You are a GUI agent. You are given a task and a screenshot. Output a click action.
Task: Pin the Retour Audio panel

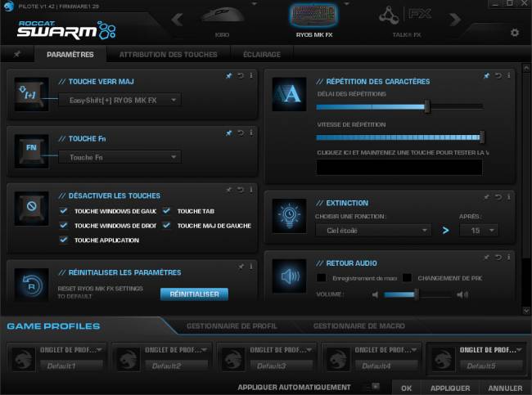[x=486, y=258]
